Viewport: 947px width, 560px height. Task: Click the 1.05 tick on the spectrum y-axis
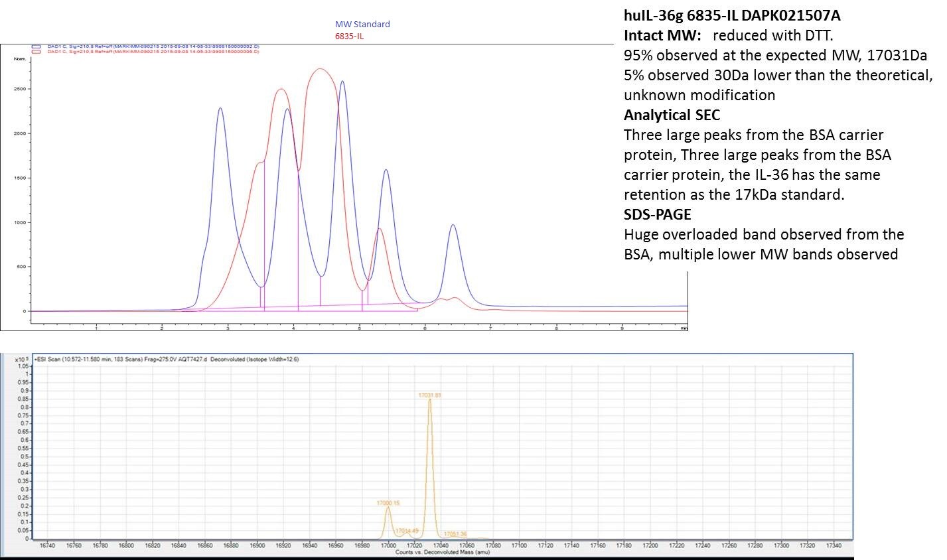23,366
